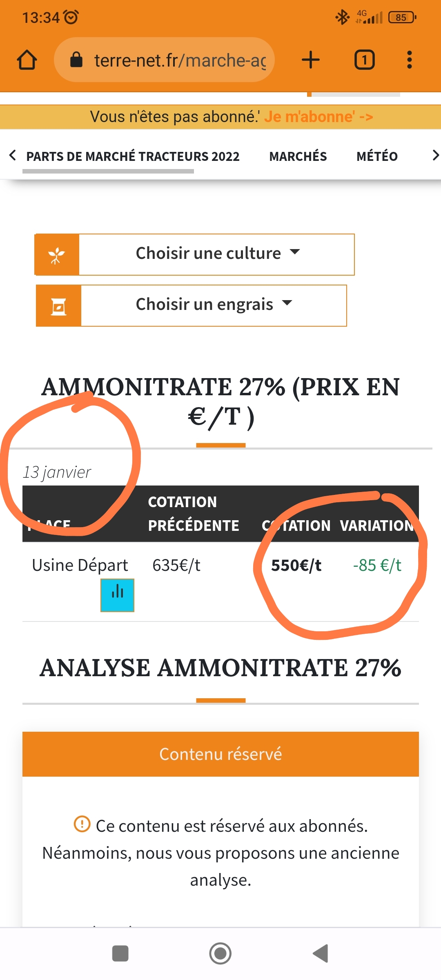Select Parts de marché tracteurs 2022 tab
Viewport: 441px width, 980px height.
click(x=133, y=156)
